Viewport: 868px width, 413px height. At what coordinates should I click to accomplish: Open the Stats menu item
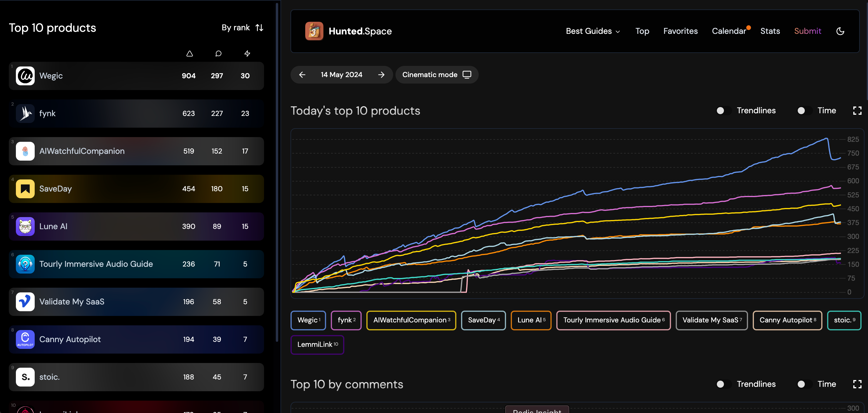(770, 31)
